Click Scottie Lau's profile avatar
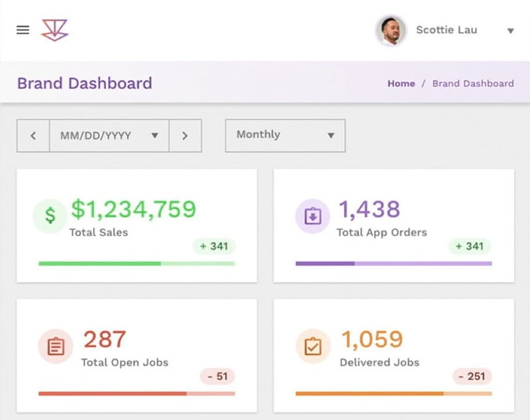The width and height of the screenshot is (530, 420). coord(391,30)
